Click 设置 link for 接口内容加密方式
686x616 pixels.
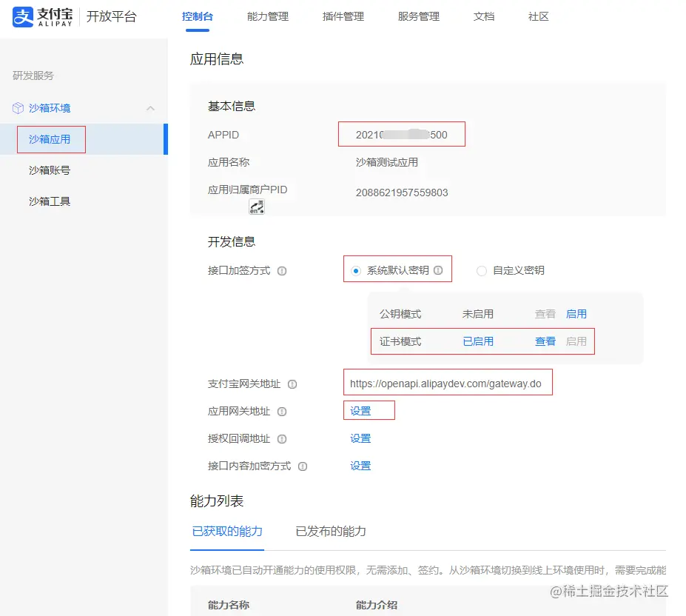[360, 466]
